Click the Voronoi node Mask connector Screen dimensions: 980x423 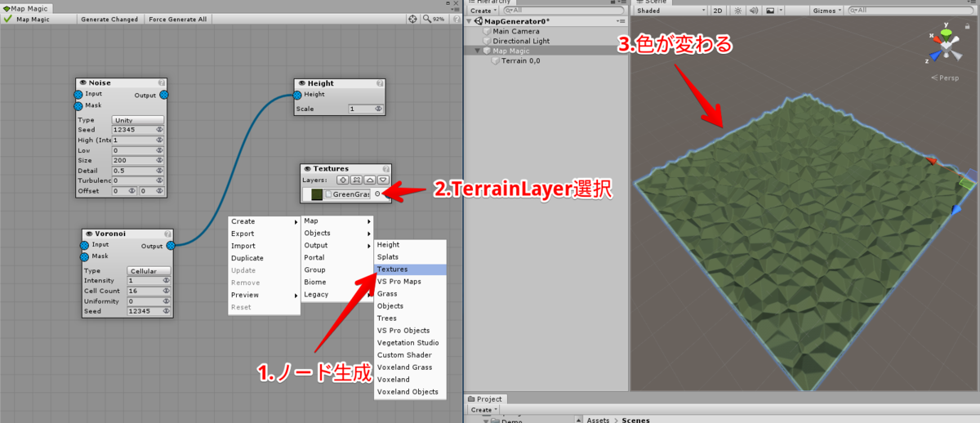(x=84, y=256)
